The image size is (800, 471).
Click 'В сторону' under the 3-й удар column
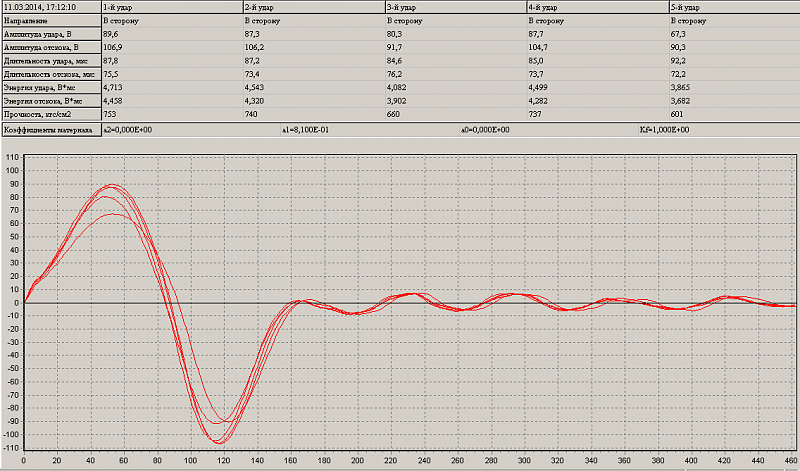coord(405,21)
